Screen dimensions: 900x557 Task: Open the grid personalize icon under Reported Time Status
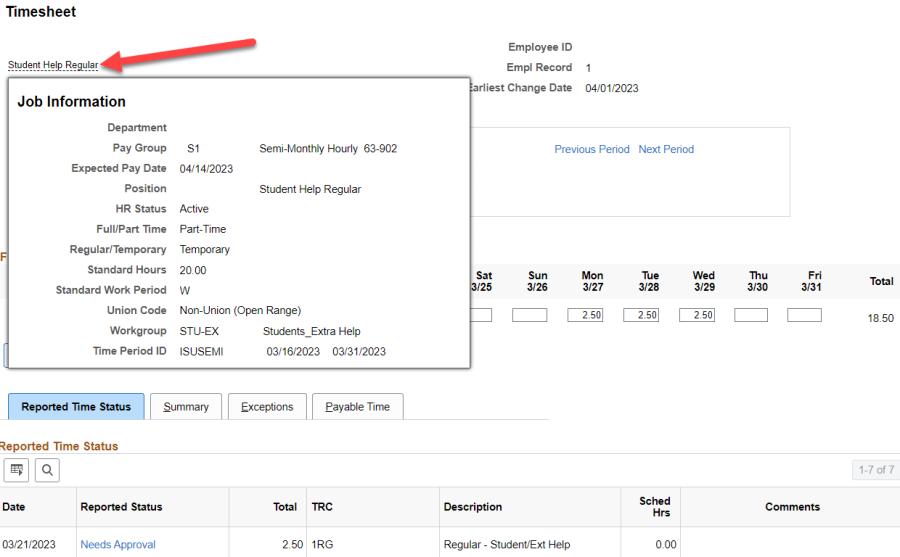[16, 470]
